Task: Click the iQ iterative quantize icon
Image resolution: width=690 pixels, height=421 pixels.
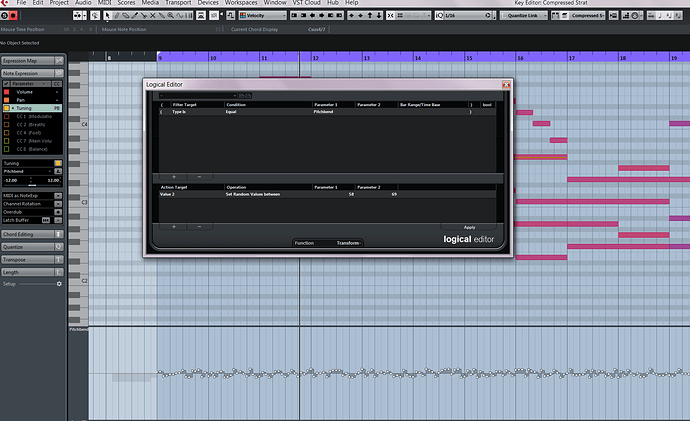Action: (x=439, y=15)
